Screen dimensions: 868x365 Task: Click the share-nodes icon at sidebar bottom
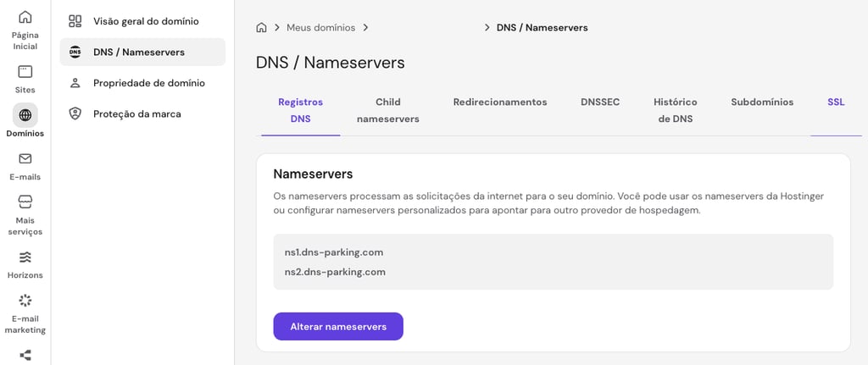25,355
